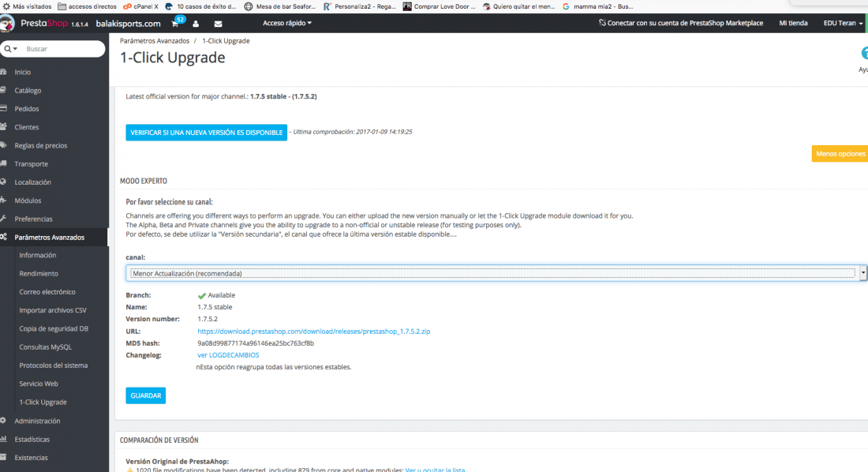Click the Parámetros Avanzados gears icon
The height and width of the screenshot is (472, 868).
[x=3, y=237]
